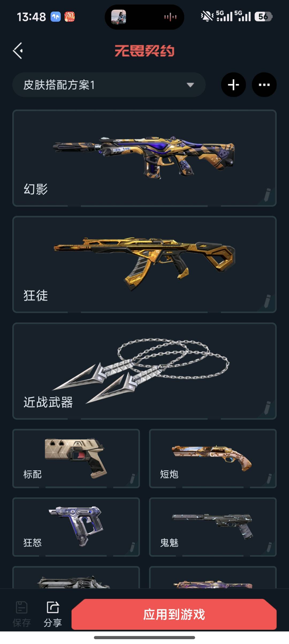Edit the 狂徒 skin via pencil icon
The width and height of the screenshot is (289, 644).
[267, 301]
